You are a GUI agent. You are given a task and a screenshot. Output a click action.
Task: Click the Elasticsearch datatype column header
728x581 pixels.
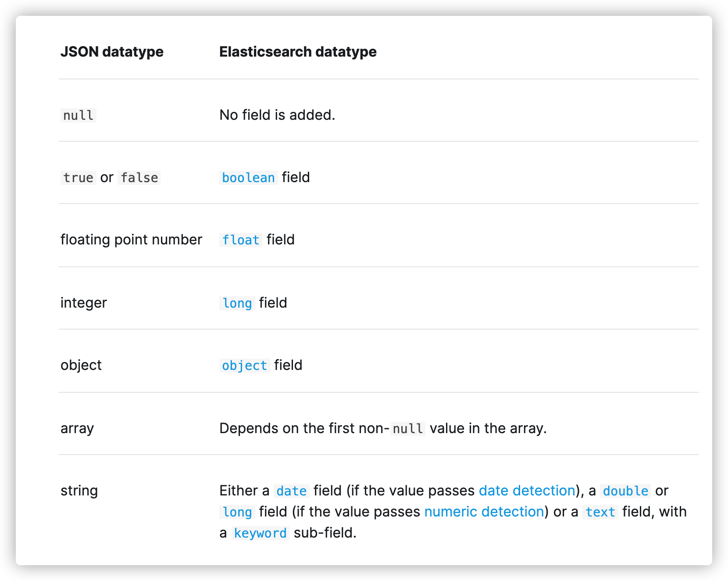pos(298,52)
